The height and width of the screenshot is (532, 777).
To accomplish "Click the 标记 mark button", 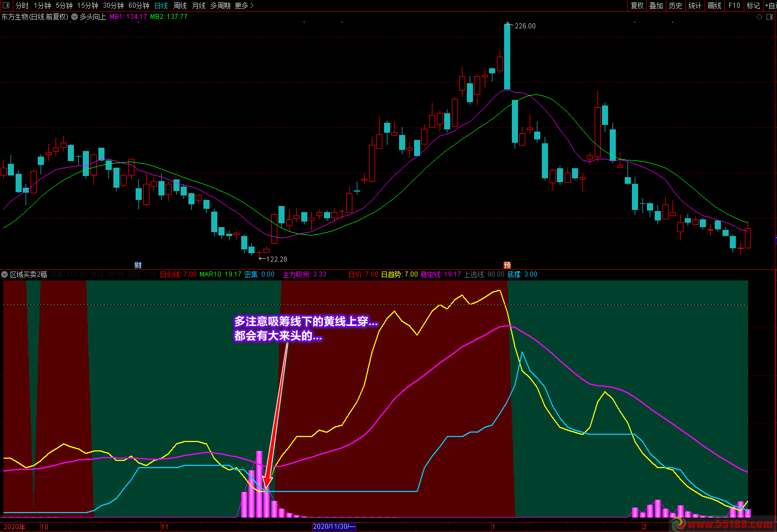I will pyautogui.click(x=753, y=6).
